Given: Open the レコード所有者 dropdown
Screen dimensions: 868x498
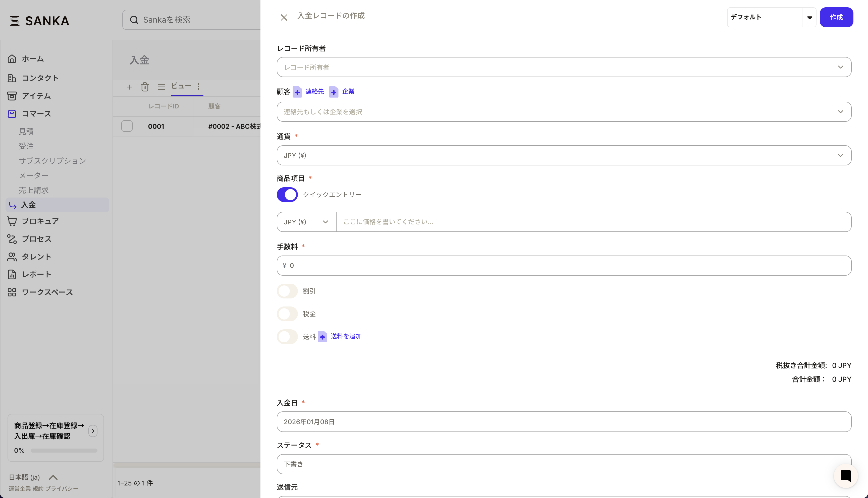Looking at the screenshot, I should 564,67.
